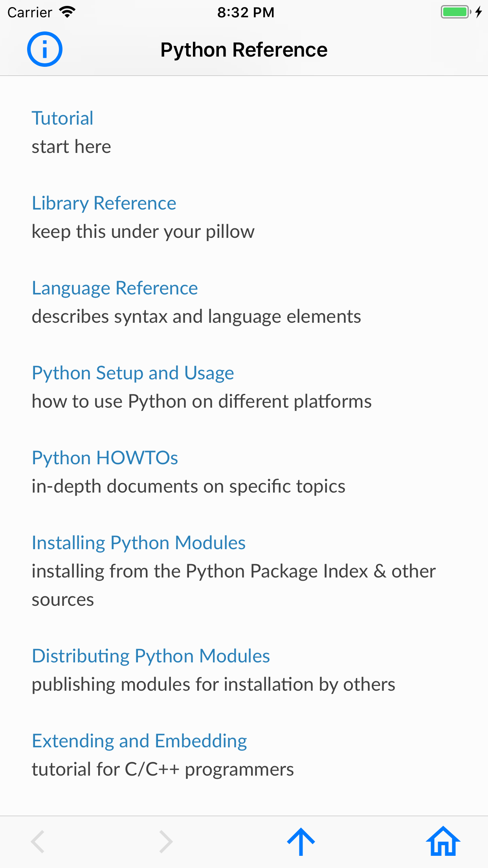Visit the Python HOWTOs section

click(105, 458)
